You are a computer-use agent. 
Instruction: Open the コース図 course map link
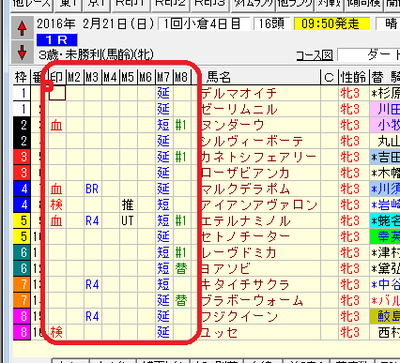(x=315, y=55)
